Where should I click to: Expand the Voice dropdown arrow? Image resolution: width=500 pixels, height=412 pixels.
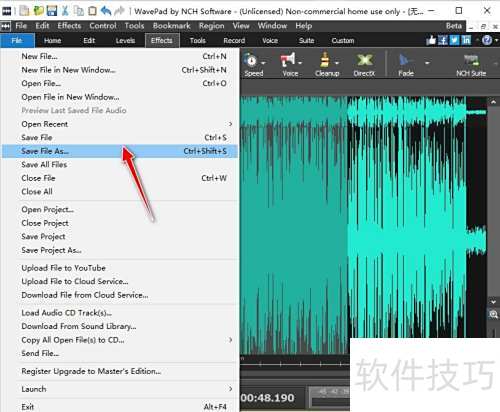click(x=300, y=63)
